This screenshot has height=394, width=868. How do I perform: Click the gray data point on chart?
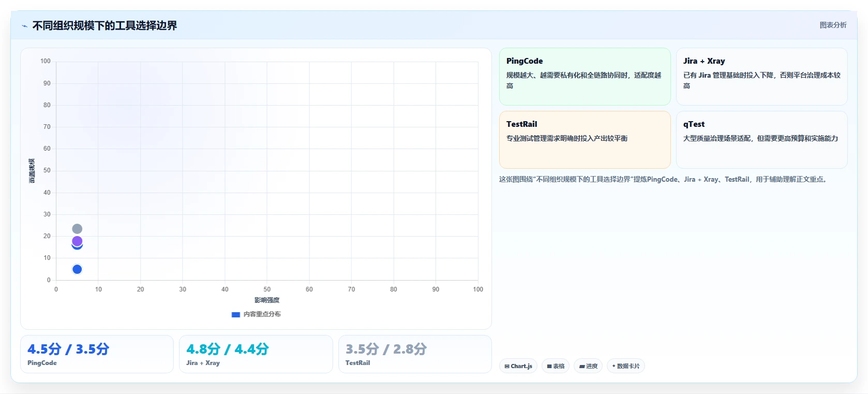click(77, 229)
